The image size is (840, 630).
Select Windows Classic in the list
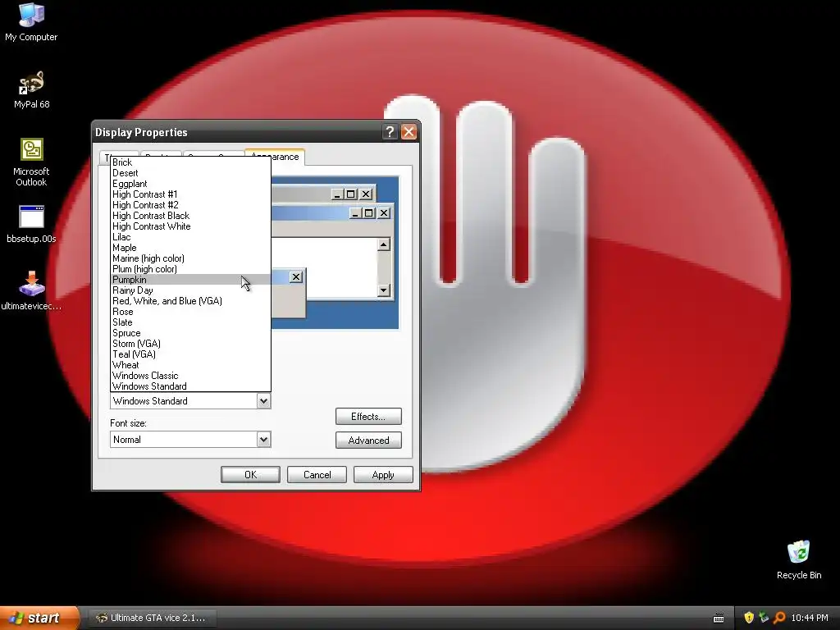[190, 376]
